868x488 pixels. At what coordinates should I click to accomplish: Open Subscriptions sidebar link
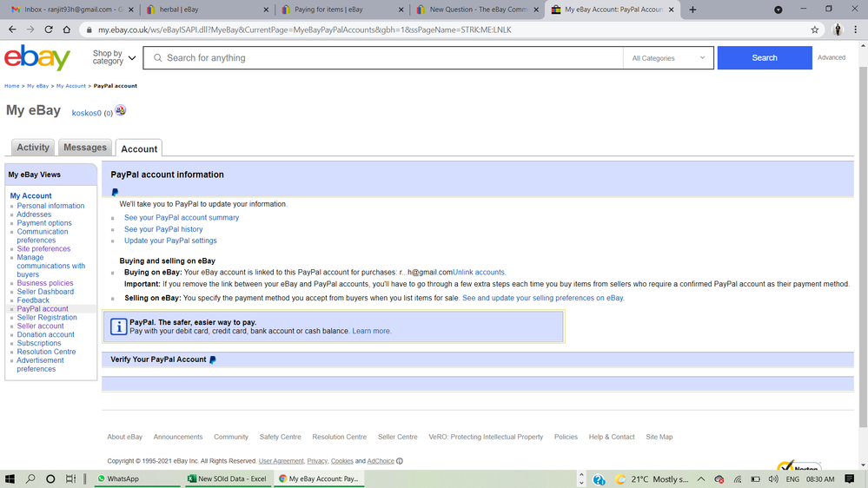(x=39, y=343)
